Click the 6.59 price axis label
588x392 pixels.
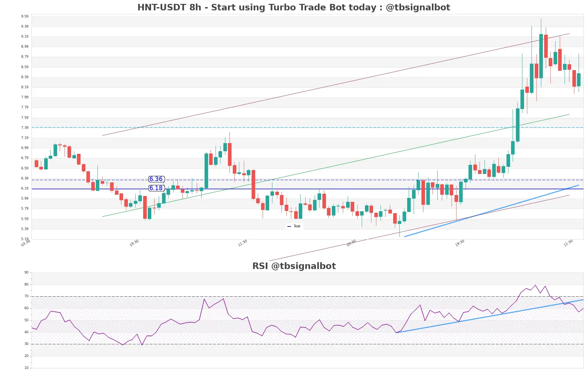pyautogui.click(x=25, y=168)
